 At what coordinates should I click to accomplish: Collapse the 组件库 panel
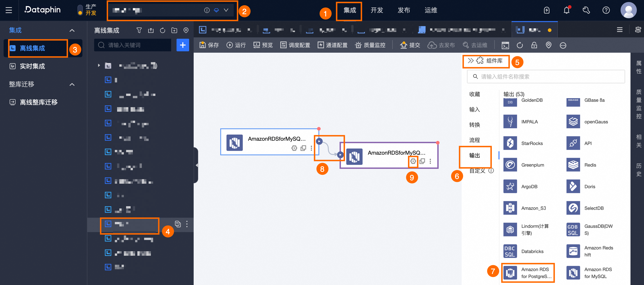(471, 61)
